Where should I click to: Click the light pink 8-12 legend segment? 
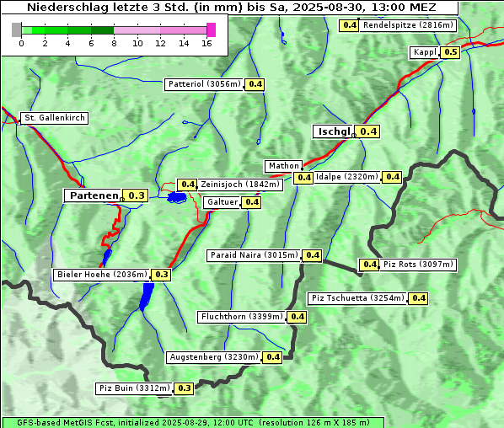tap(137, 30)
